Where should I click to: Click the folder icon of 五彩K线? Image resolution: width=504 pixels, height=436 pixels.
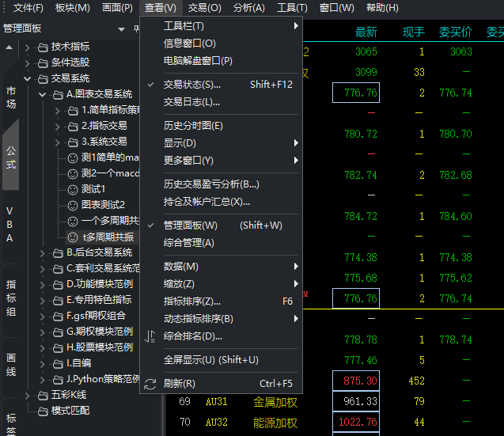click(x=43, y=396)
